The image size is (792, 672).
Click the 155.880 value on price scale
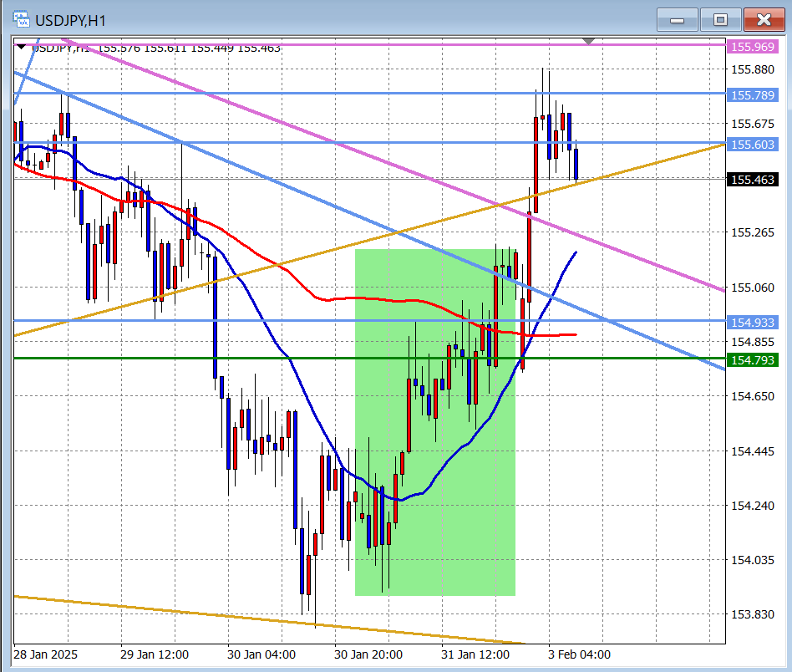point(752,69)
